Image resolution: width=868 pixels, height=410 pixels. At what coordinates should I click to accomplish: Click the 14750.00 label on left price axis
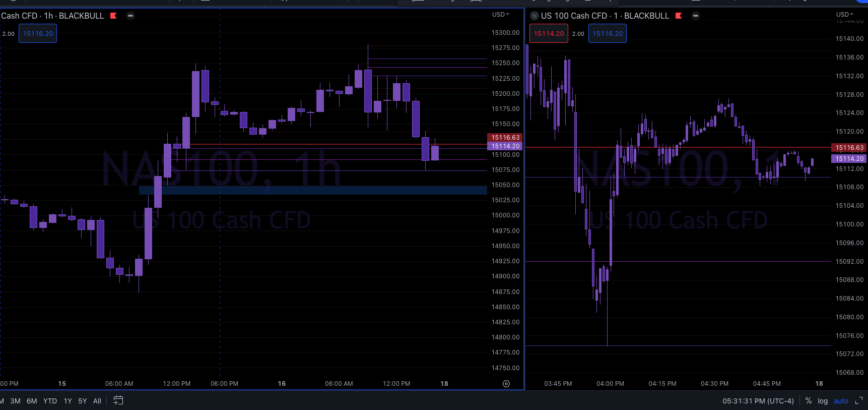click(x=505, y=368)
